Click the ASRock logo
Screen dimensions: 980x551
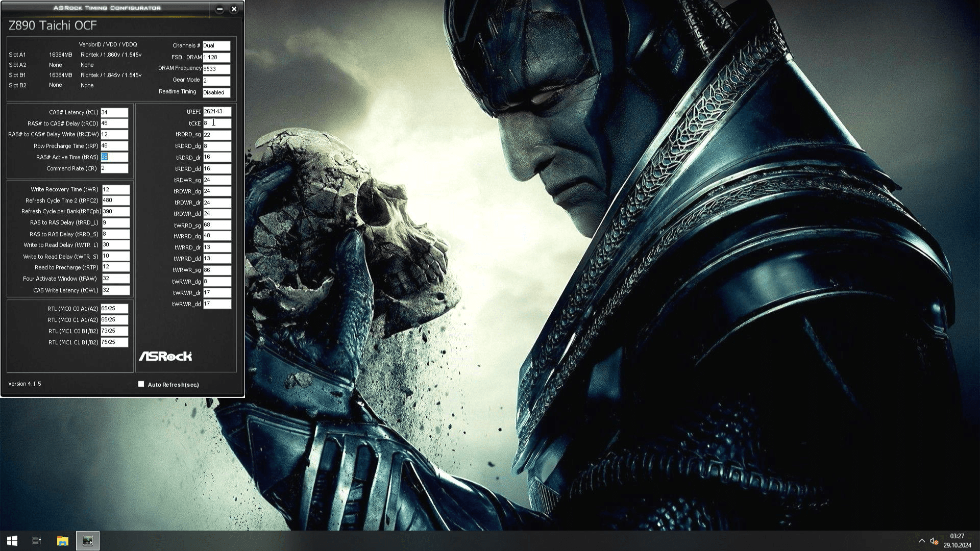[165, 356]
